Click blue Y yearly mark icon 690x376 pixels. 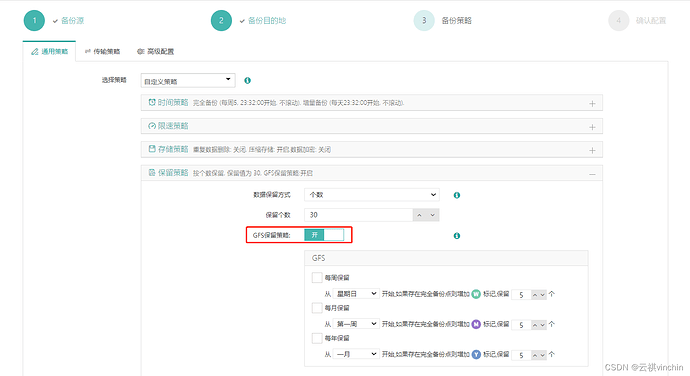[x=476, y=354]
